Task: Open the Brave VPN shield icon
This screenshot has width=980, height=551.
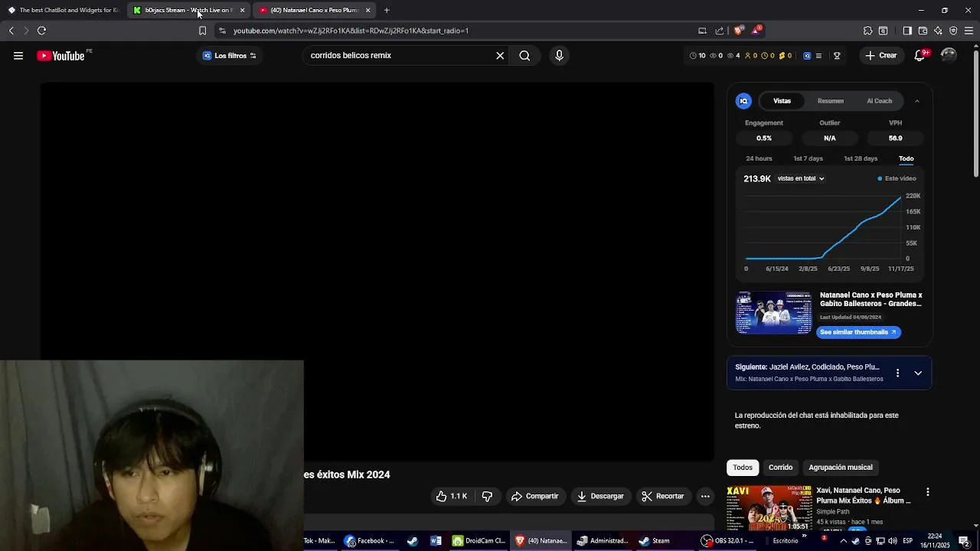Action: tap(953, 31)
